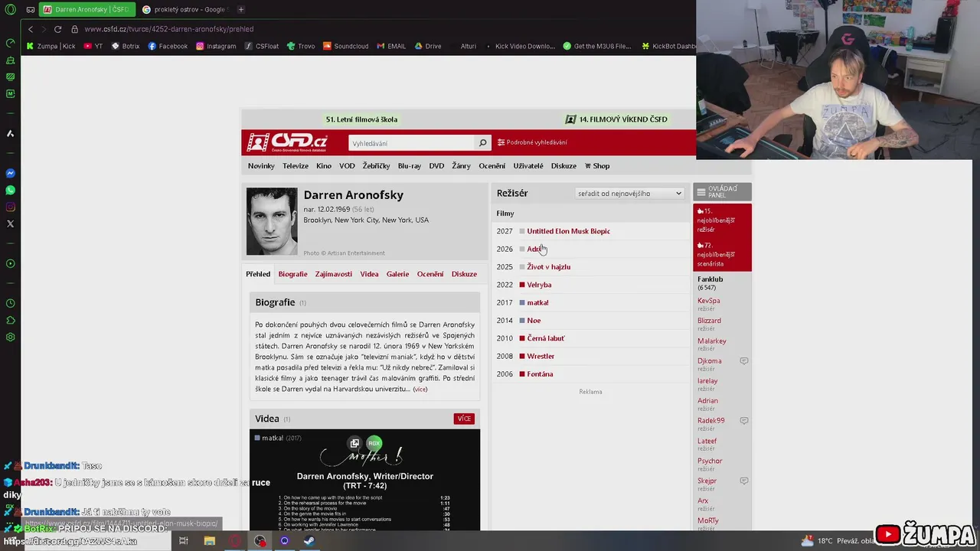980x551 pixels.
Task: Open the Trovo bookmark
Action: 301,46
